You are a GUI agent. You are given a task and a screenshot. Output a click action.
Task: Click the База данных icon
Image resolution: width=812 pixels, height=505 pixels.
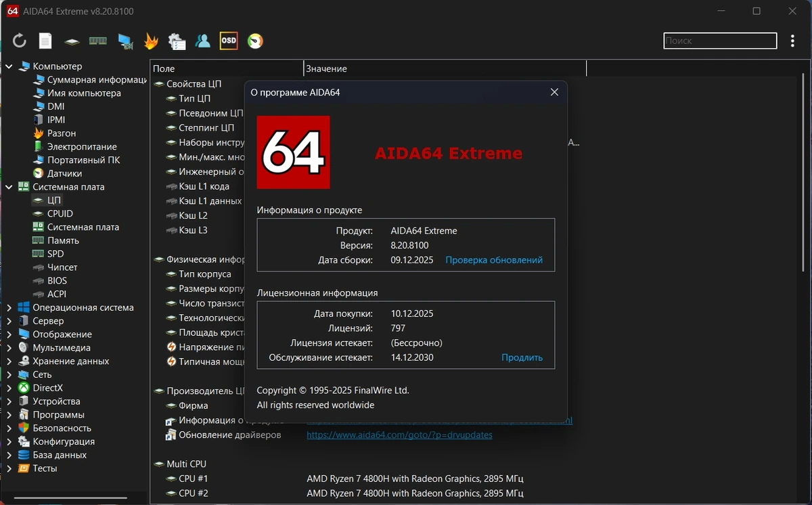click(24, 455)
